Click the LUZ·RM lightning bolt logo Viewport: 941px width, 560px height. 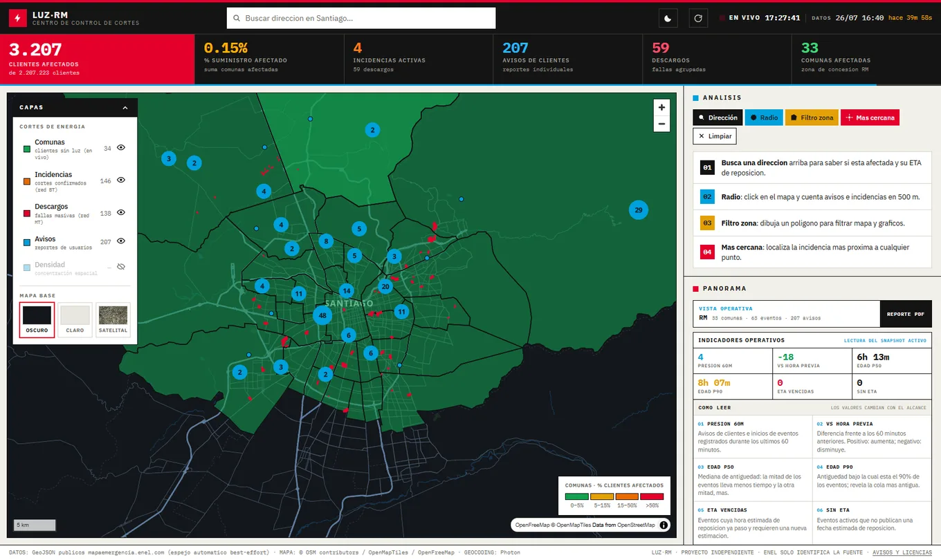[x=17, y=18]
